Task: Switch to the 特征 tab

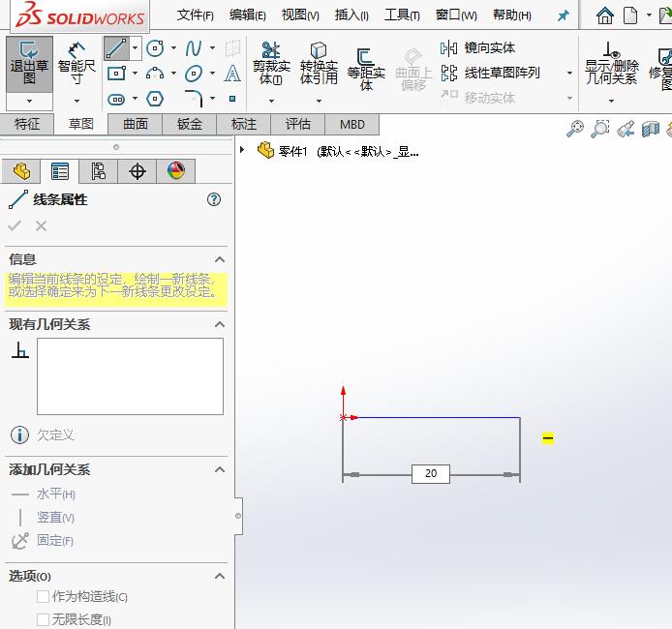Action: (x=27, y=124)
